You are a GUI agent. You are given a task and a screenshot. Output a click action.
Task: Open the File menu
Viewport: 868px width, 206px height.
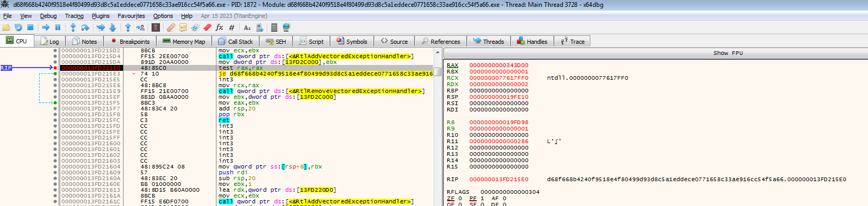(7, 16)
